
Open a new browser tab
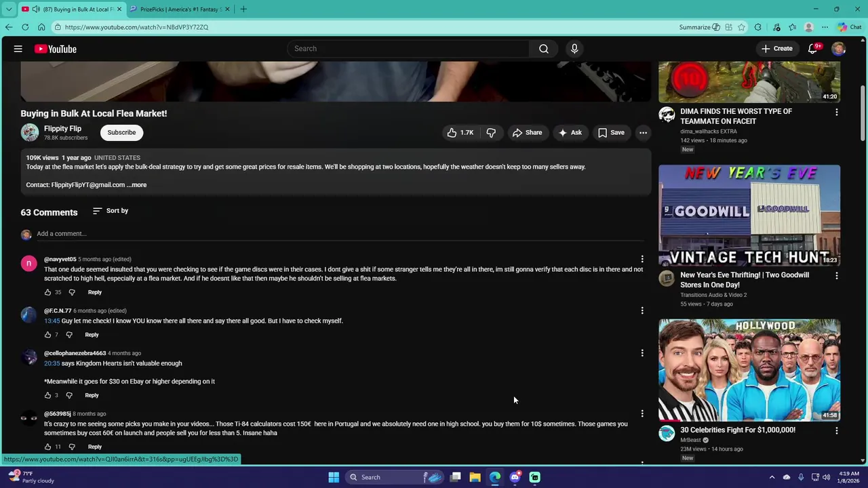pyautogui.click(x=243, y=9)
